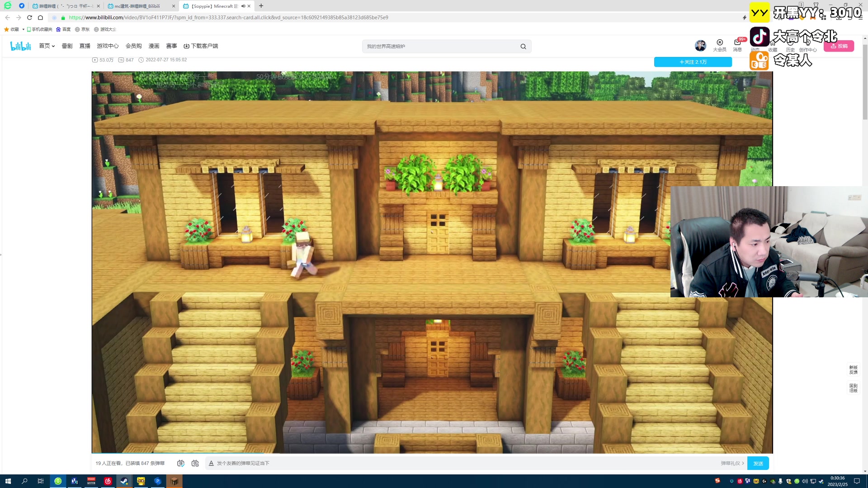The image size is (868, 488).
Task: Open the Windows Start menu
Action: click(x=8, y=481)
